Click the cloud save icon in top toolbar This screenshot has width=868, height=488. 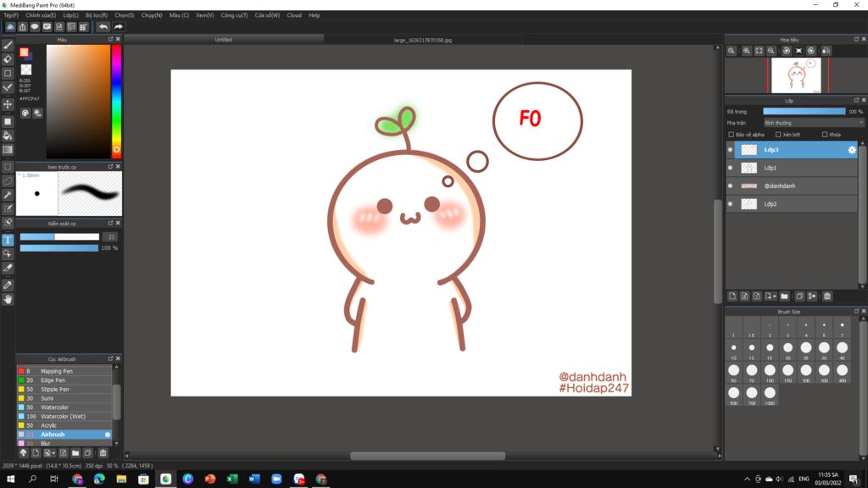click(10, 26)
